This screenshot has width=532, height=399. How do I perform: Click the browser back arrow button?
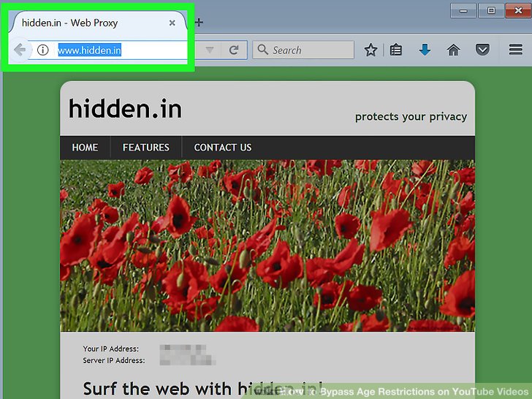click(x=20, y=50)
